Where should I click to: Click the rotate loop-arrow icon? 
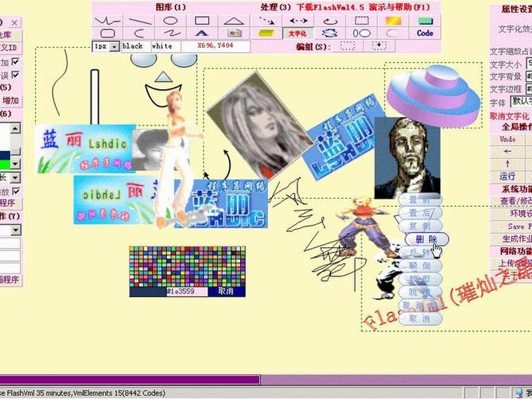pyautogui.click(x=330, y=21)
